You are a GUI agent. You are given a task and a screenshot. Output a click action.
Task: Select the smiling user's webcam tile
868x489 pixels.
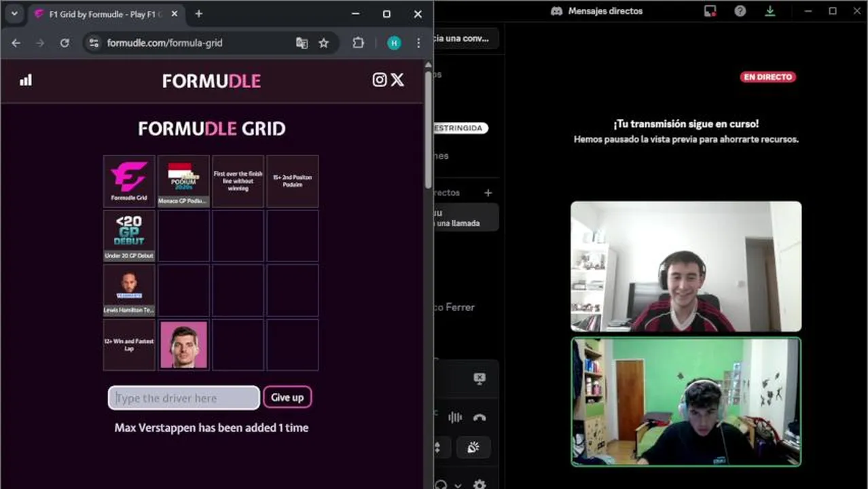coord(686,266)
